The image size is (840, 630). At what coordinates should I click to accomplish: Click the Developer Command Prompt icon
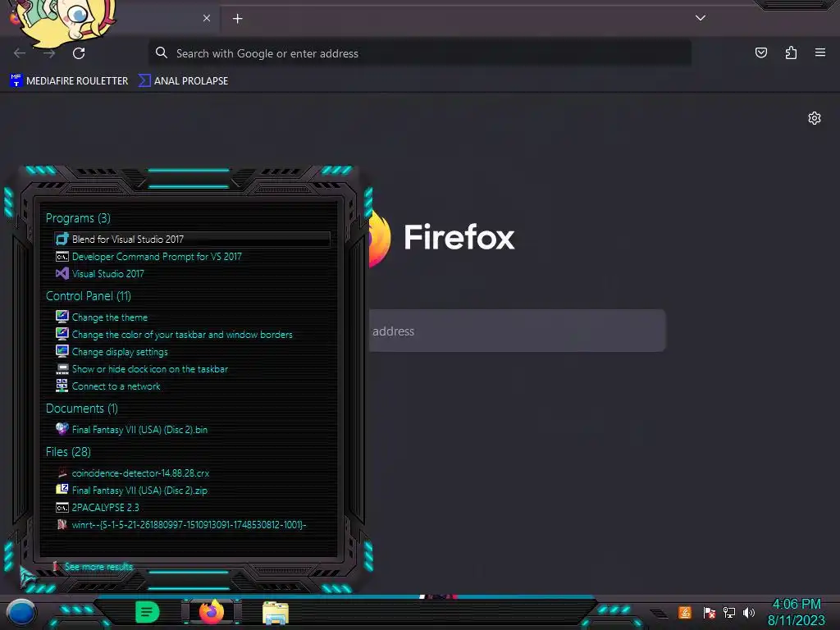62,257
